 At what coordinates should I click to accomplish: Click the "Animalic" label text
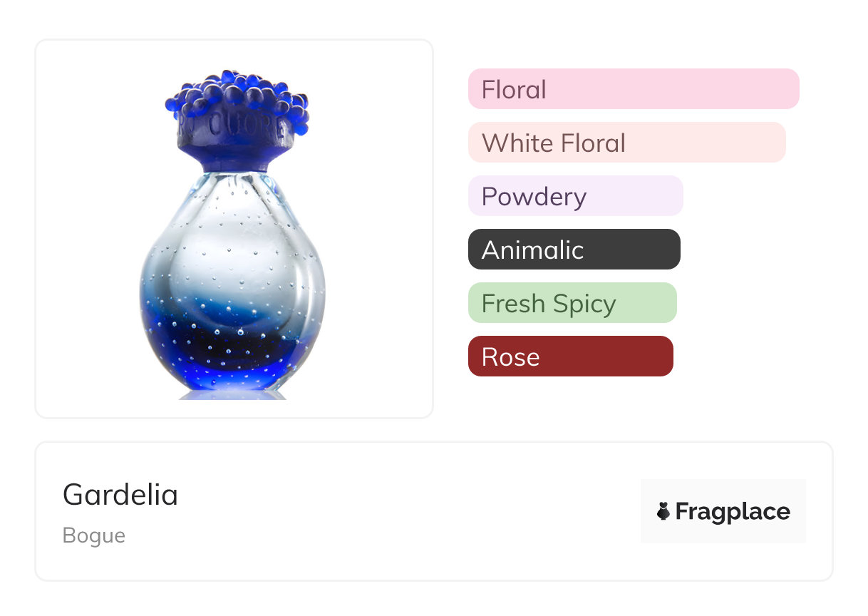click(532, 250)
